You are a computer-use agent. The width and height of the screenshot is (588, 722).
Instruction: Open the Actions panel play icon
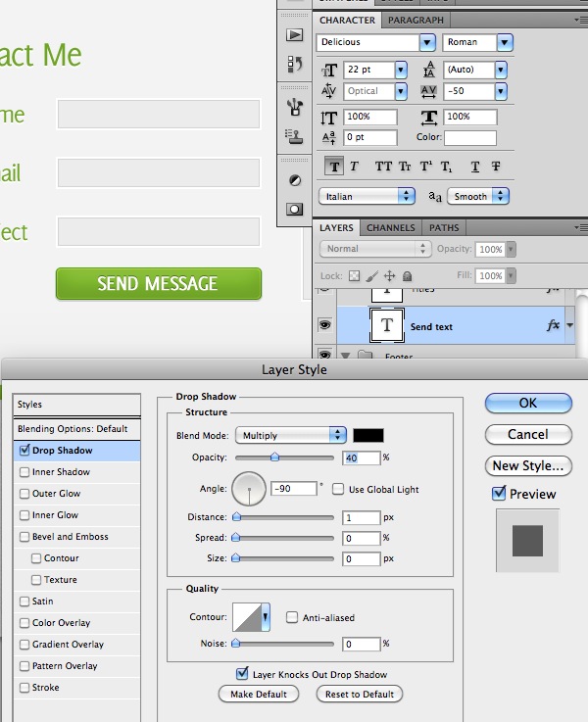click(294, 35)
